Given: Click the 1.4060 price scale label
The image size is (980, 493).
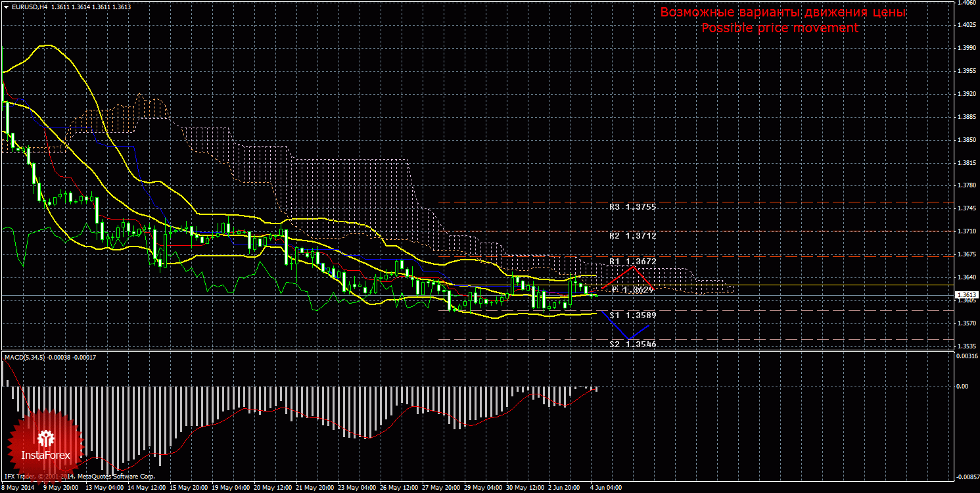Looking at the screenshot, I should (966, 3).
